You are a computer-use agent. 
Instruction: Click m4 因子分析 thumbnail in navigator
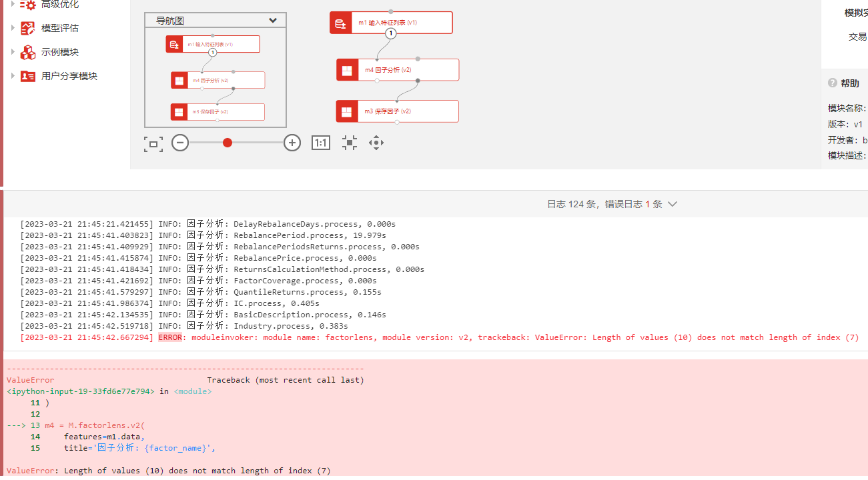(x=218, y=80)
